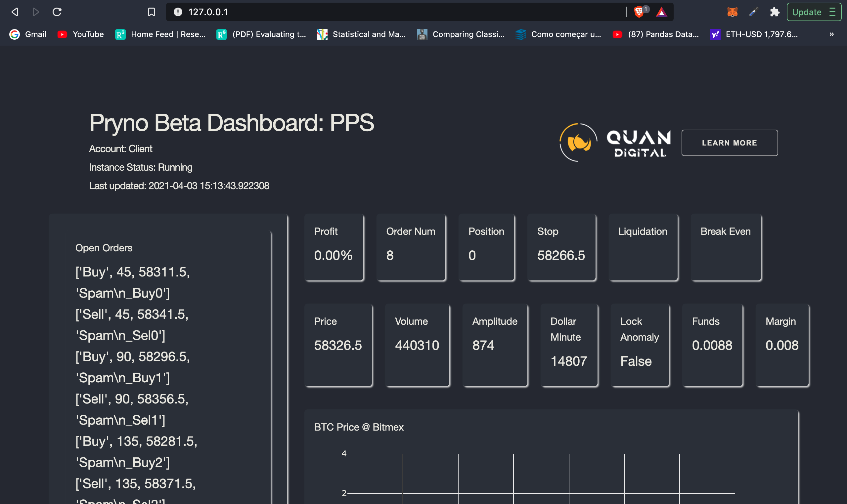Open the Update browser menu
Screen dimensions: 847x504
click(814, 12)
